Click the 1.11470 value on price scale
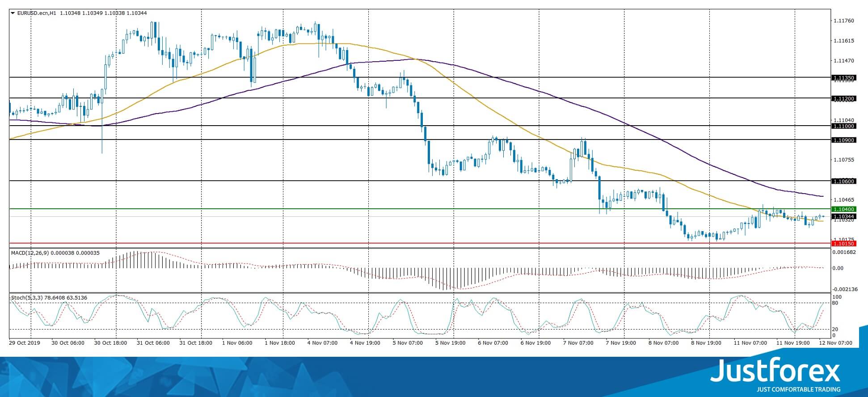Screen dimensions: 868x397 click(844, 60)
